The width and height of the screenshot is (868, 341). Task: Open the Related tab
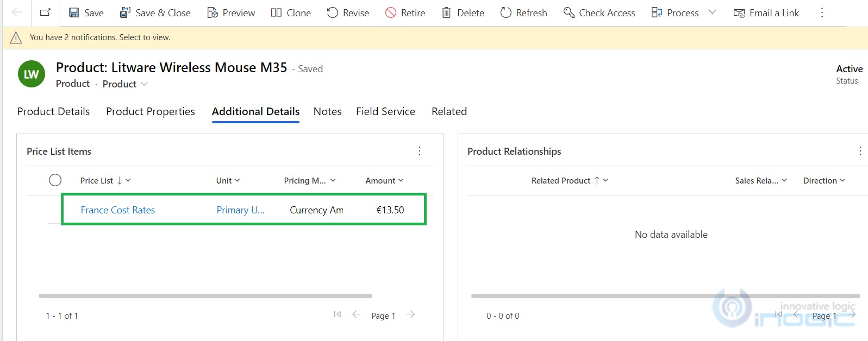tap(449, 111)
